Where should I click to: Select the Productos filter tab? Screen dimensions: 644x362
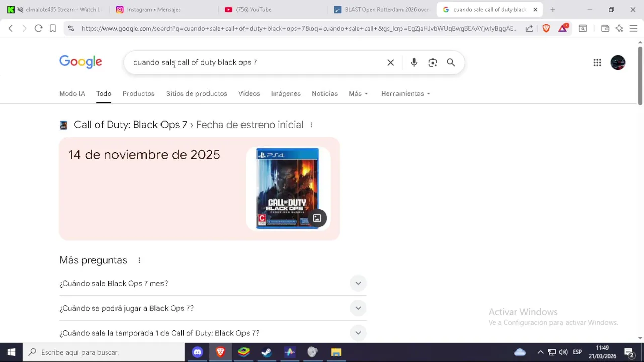click(x=138, y=93)
